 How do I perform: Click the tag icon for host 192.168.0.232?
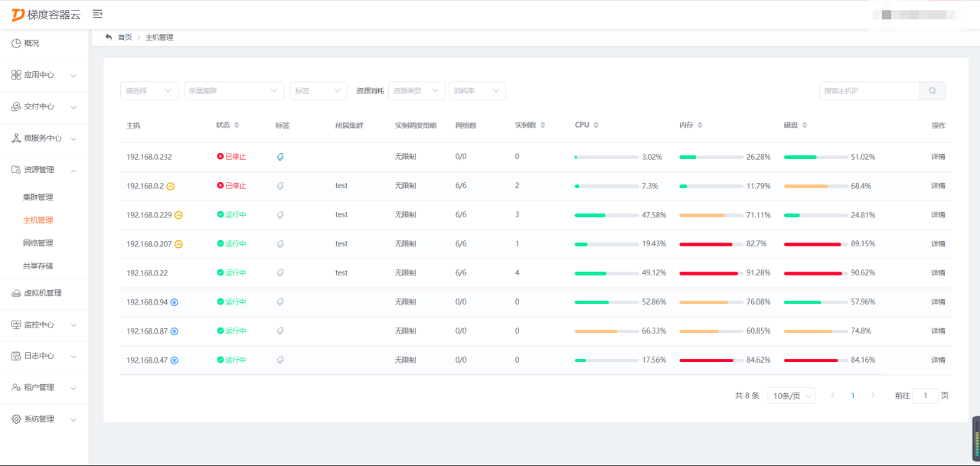tap(280, 157)
